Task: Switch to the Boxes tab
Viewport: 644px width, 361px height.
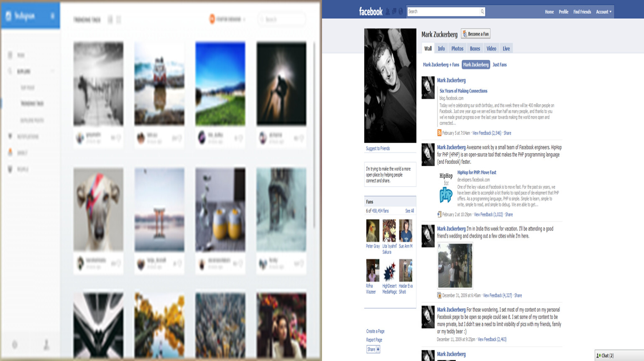Action: tap(475, 48)
